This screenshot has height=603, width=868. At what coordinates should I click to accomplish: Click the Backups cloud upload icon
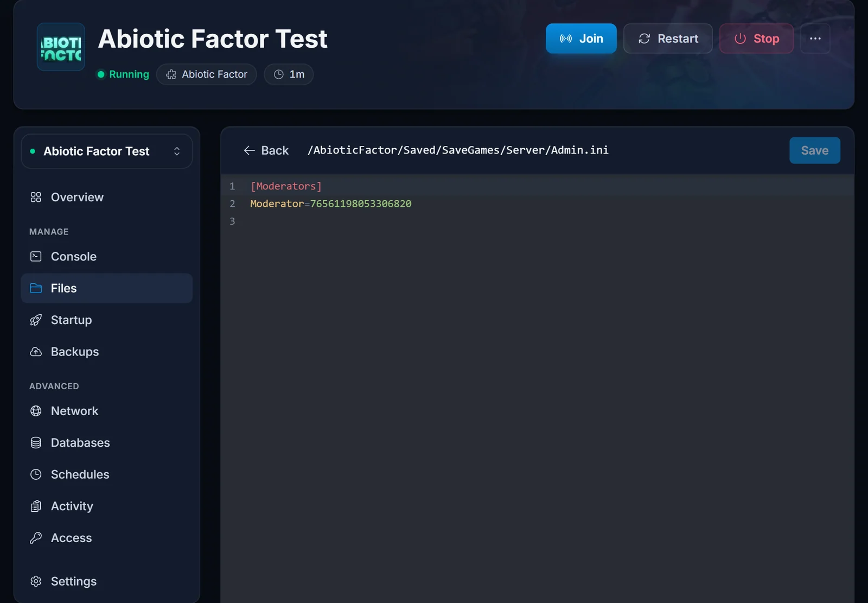[x=36, y=352]
